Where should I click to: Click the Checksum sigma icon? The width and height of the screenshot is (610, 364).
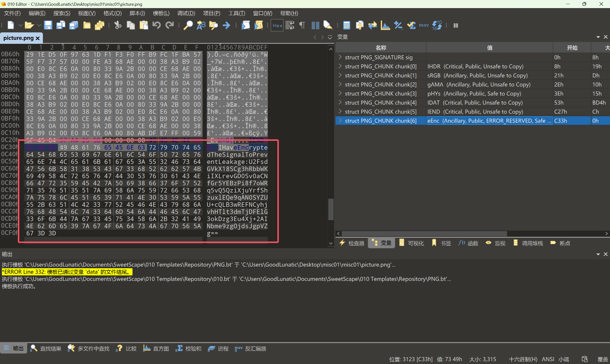click(411, 25)
